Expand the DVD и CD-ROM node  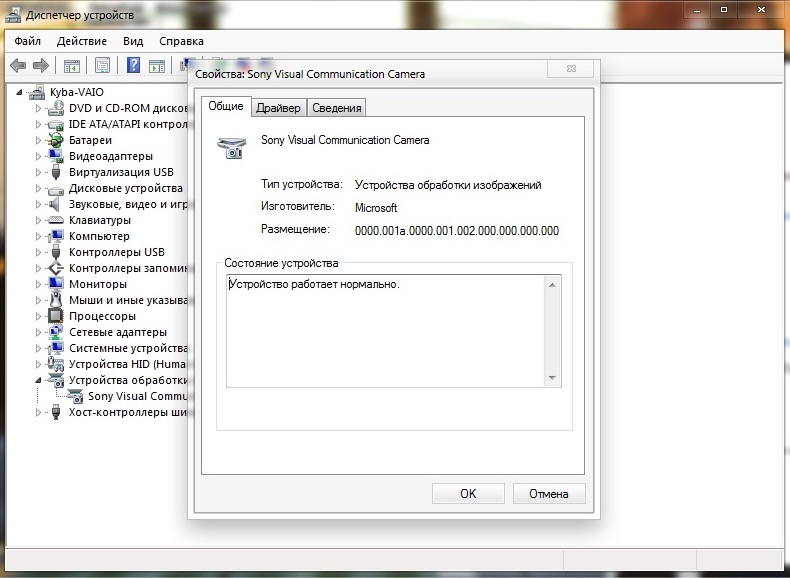(38, 108)
